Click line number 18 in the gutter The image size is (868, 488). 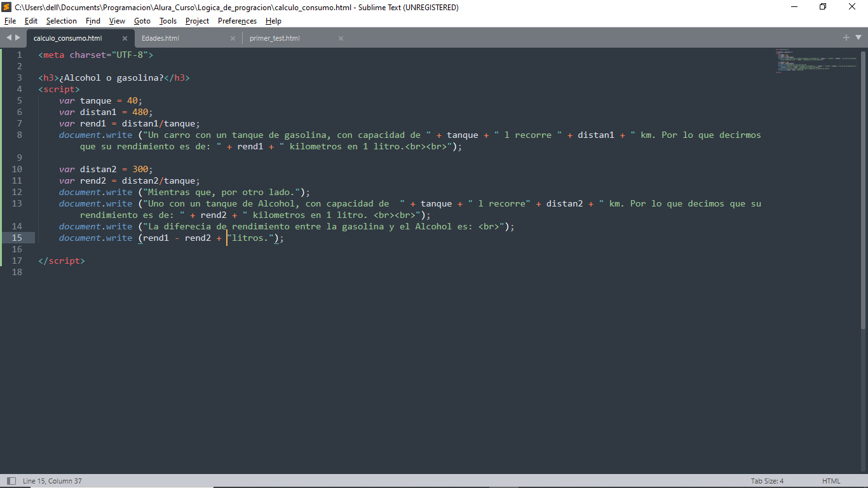[x=17, y=272]
